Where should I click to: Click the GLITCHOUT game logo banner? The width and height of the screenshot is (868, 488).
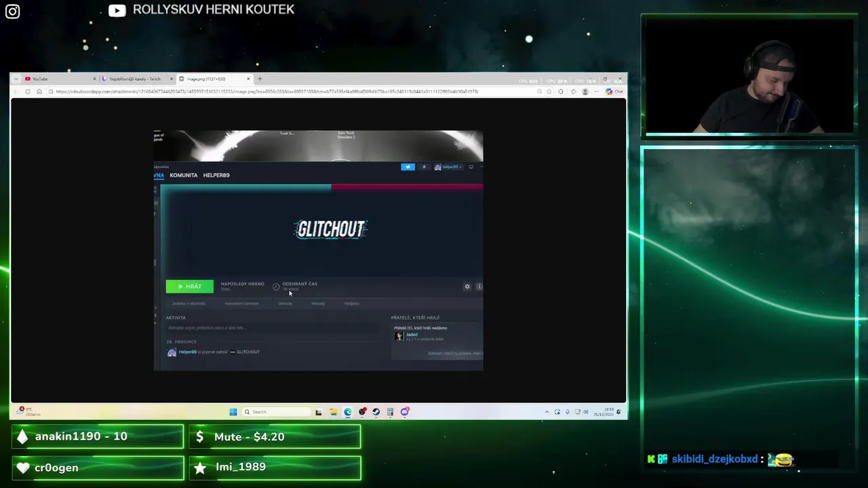click(x=331, y=230)
